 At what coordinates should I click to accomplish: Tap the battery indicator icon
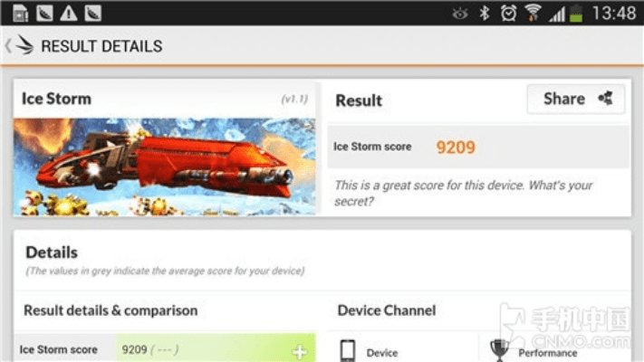[576, 14]
